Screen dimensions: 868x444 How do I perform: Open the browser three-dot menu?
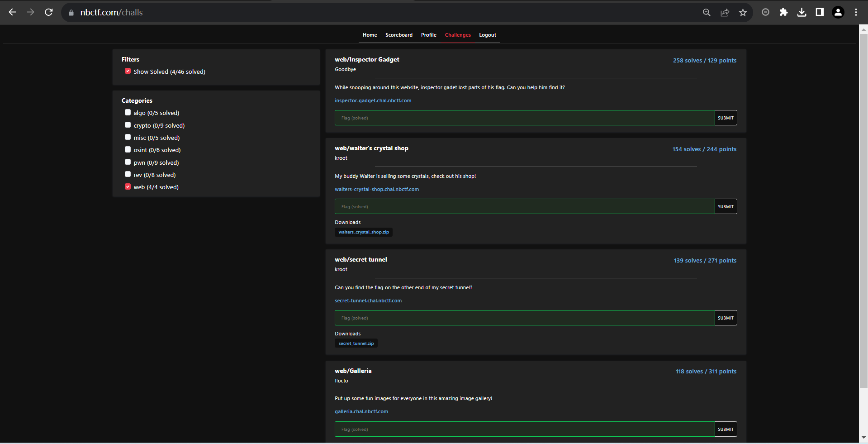click(856, 12)
